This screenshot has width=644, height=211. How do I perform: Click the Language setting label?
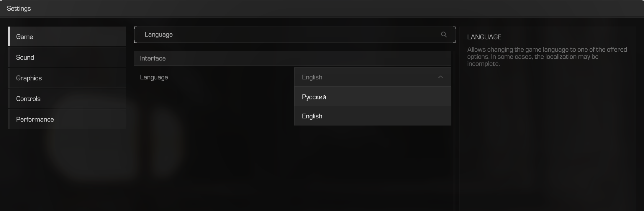pos(154,77)
